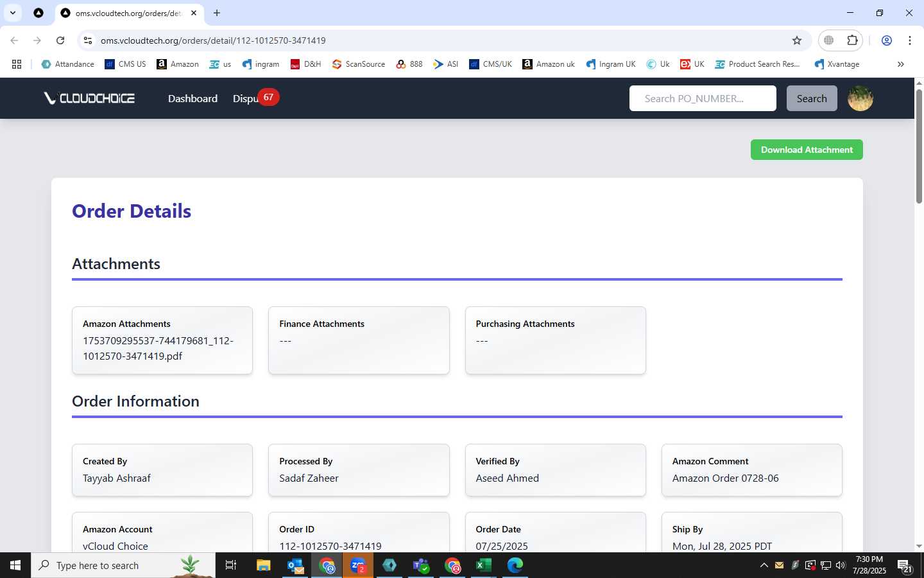The height and width of the screenshot is (578, 924).
Task: Open site information icon in address bar
Action: coord(88,40)
